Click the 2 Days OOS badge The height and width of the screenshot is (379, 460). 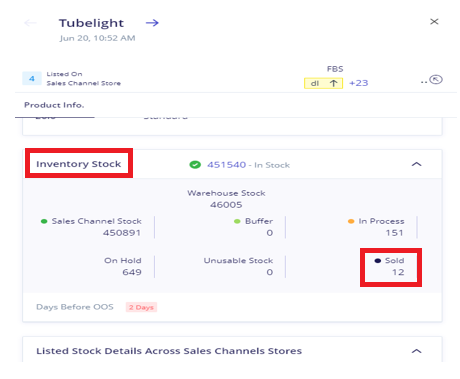point(141,307)
